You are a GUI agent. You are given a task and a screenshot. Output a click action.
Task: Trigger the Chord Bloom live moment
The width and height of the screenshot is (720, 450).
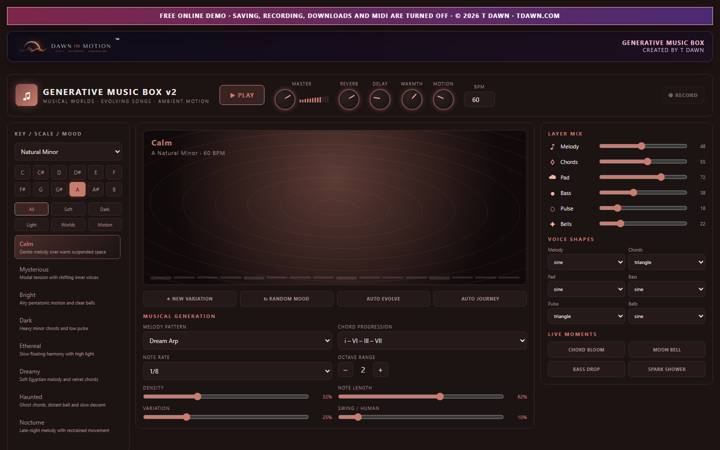pyautogui.click(x=586, y=349)
